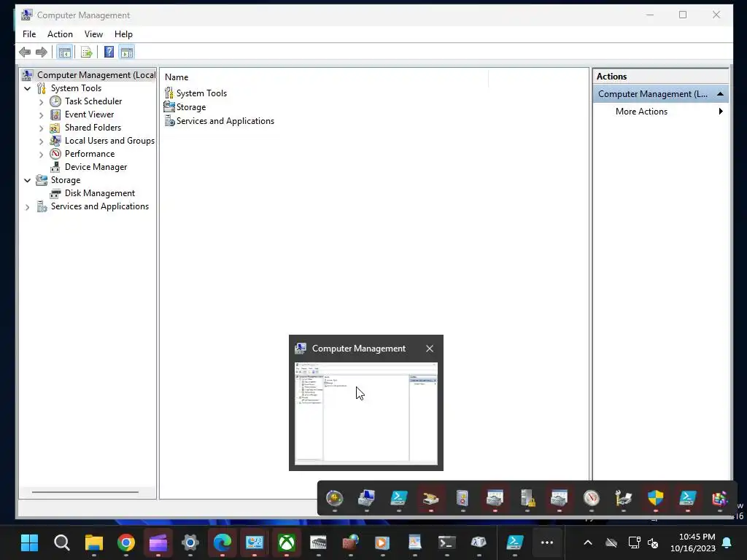
Task: Select Disk Management in the tree
Action: [x=99, y=192]
